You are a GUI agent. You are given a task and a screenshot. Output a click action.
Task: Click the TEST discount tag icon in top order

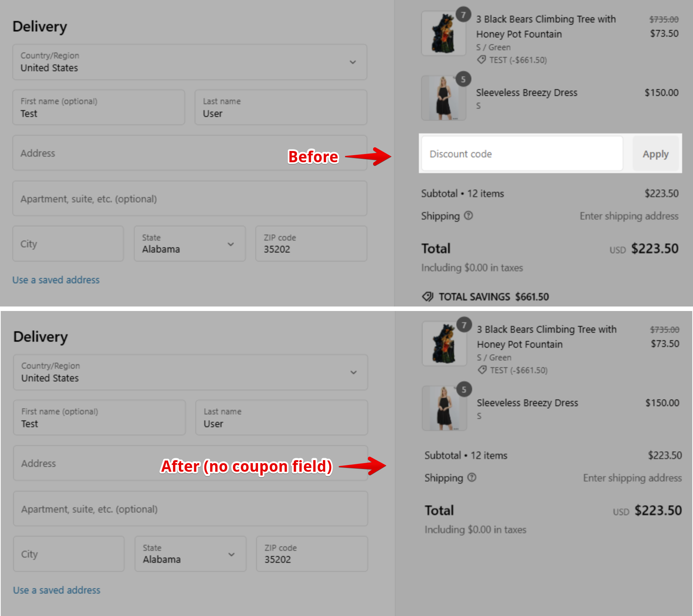pyautogui.click(x=481, y=60)
